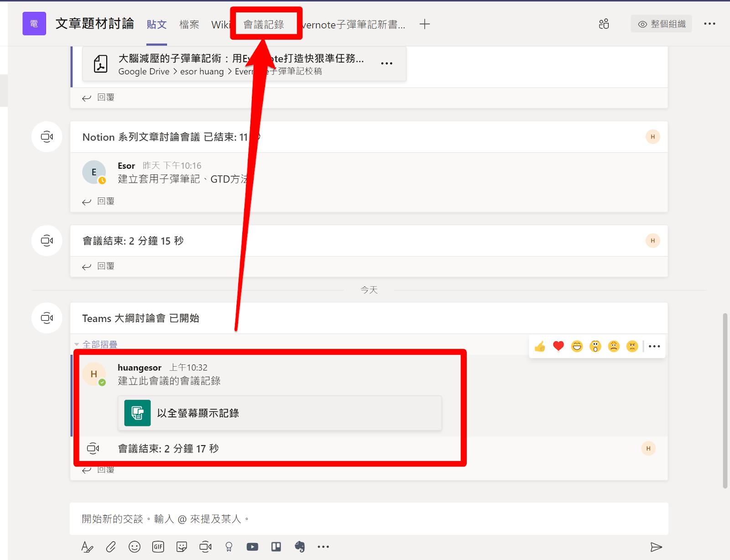
Task: Open the PDF attachment 大腦減壓的子彈筆記術
Action: coord(244,64)
